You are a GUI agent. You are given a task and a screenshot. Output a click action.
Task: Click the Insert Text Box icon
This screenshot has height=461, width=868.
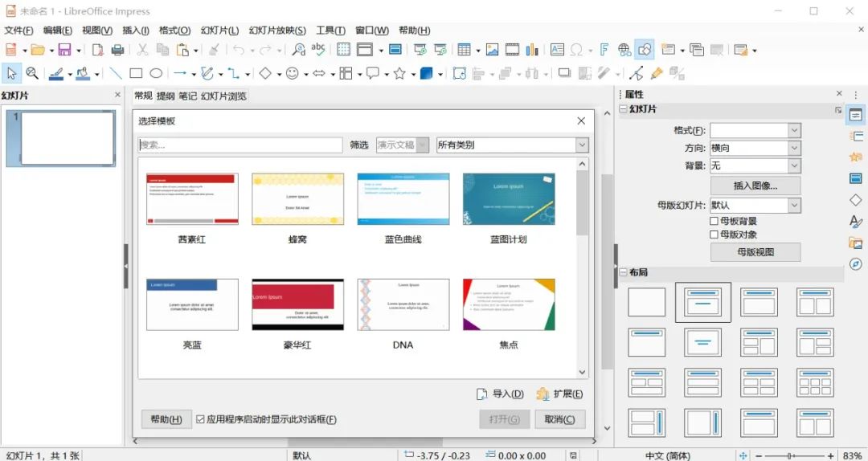(x=557, y=50)
